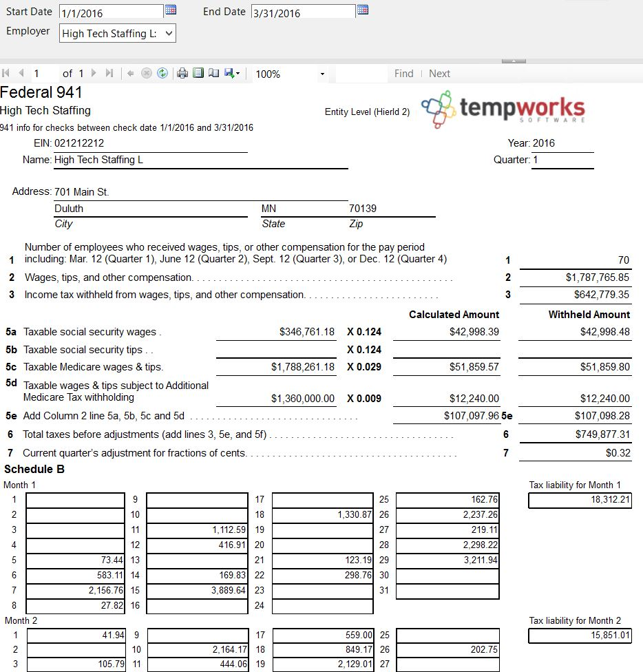Click the tempworks software logo
The height and width of the screenshot is (672, 643).
503,109
